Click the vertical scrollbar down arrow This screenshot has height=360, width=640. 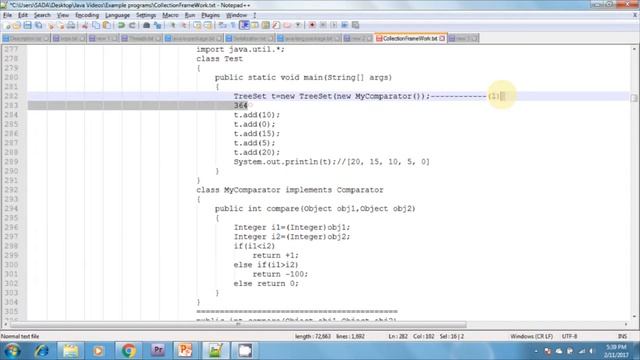click(634, 316)
